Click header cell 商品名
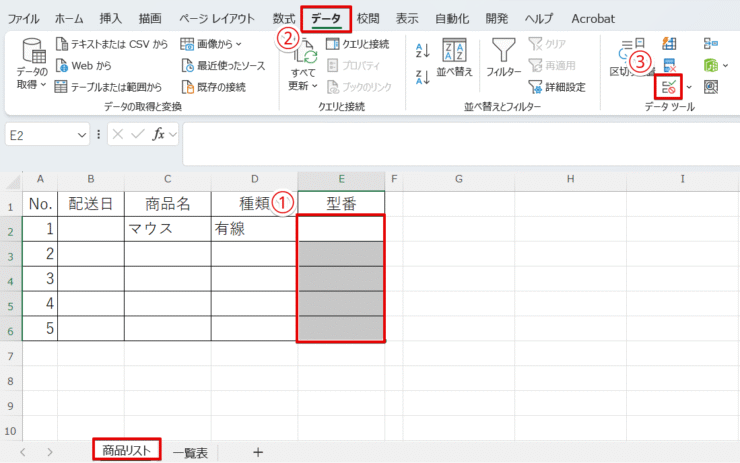Screen dimensions: 740x463 [x=168, y=204]
